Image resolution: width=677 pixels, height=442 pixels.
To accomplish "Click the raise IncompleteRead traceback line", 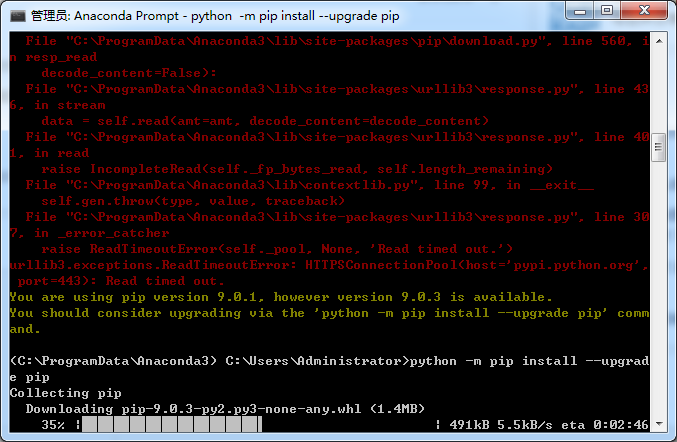I will [297, 169].
